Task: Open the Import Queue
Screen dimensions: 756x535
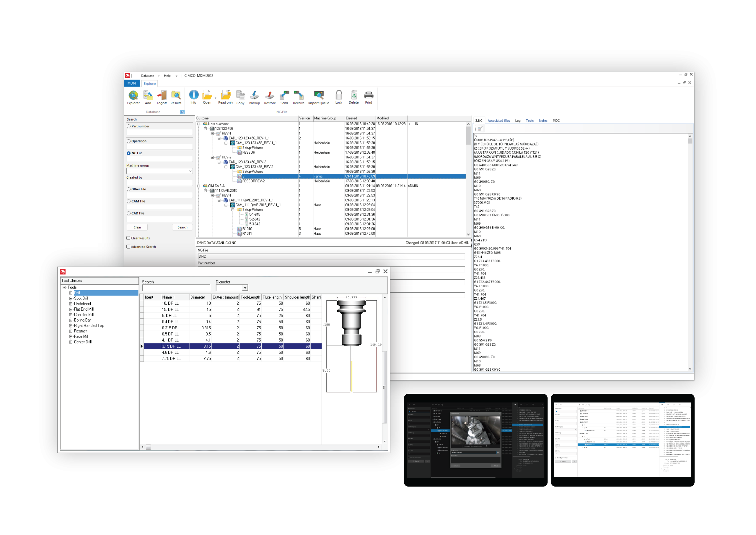Action: (x=319, y=98)
